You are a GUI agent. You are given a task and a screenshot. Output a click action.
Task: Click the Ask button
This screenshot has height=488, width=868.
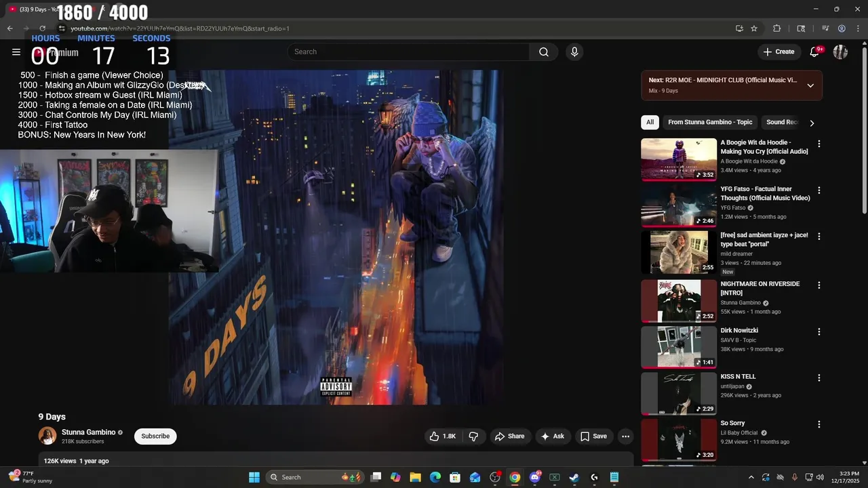(x=552, y=436)
